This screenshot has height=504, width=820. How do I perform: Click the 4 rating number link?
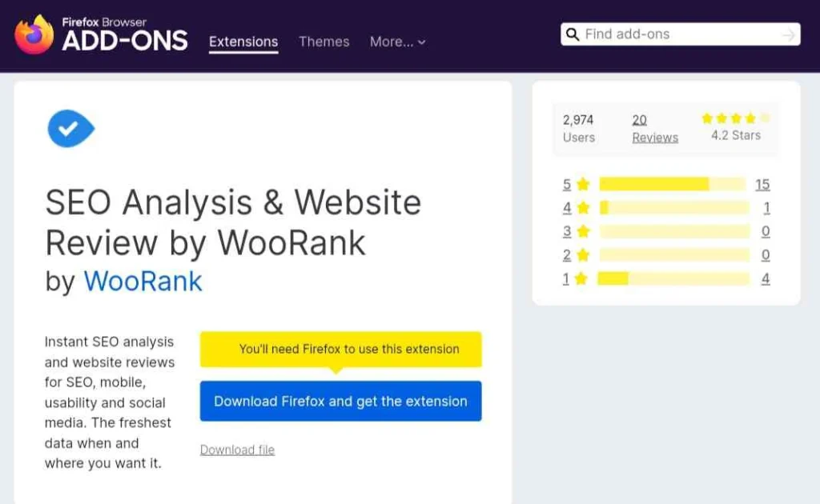click(567, 208)
